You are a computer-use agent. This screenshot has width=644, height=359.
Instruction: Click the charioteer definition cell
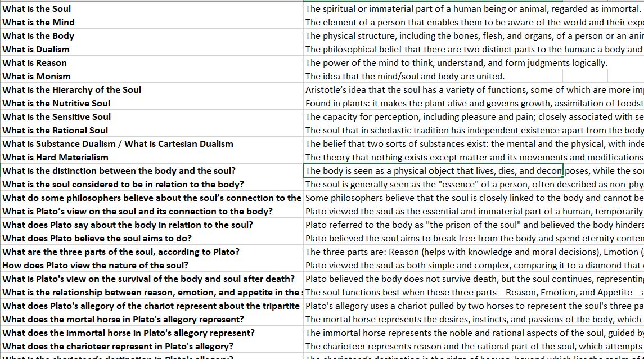tap(450, 346)
